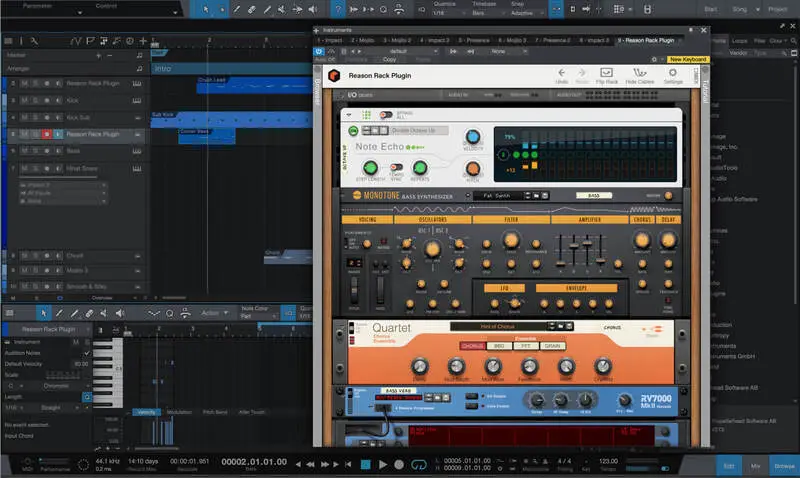
Task: Select the Modulation tab in editor
Action: (x=180, y=412)
